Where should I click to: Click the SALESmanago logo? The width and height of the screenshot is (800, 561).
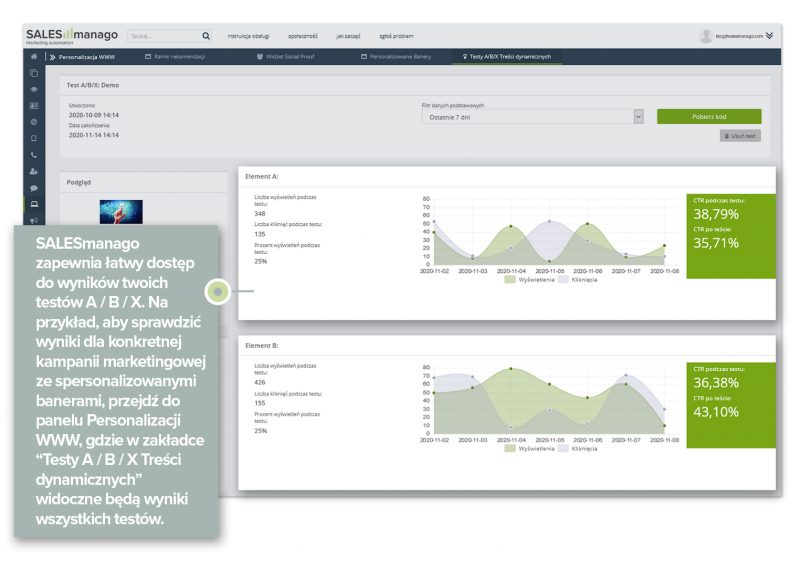72,36
